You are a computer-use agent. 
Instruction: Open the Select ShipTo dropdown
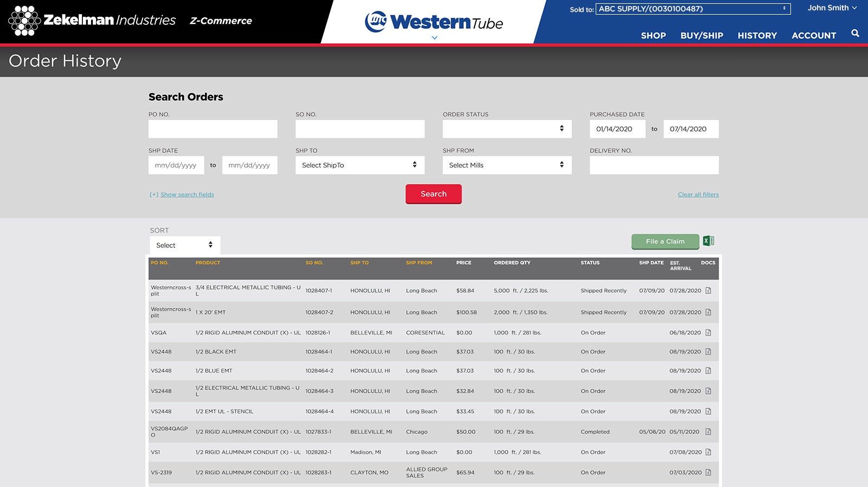point(360,165)
